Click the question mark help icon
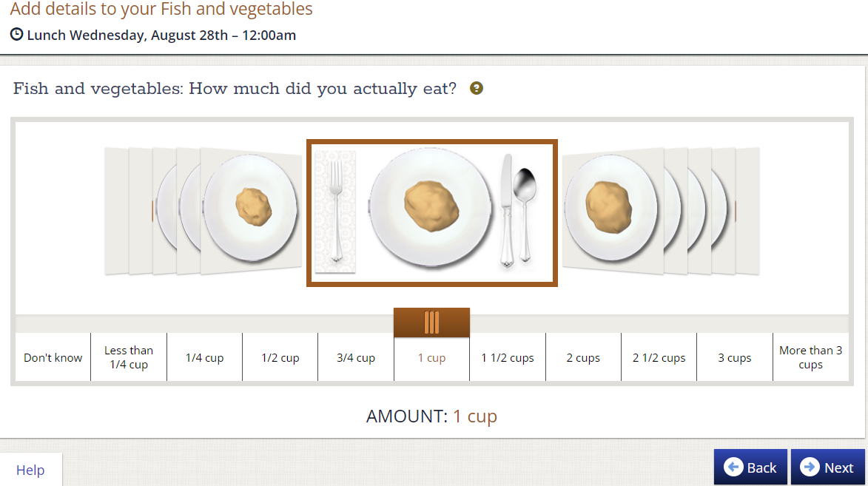The width and height of the screenshot is (868, 486). pyautogui.click(x=476, y=88)
